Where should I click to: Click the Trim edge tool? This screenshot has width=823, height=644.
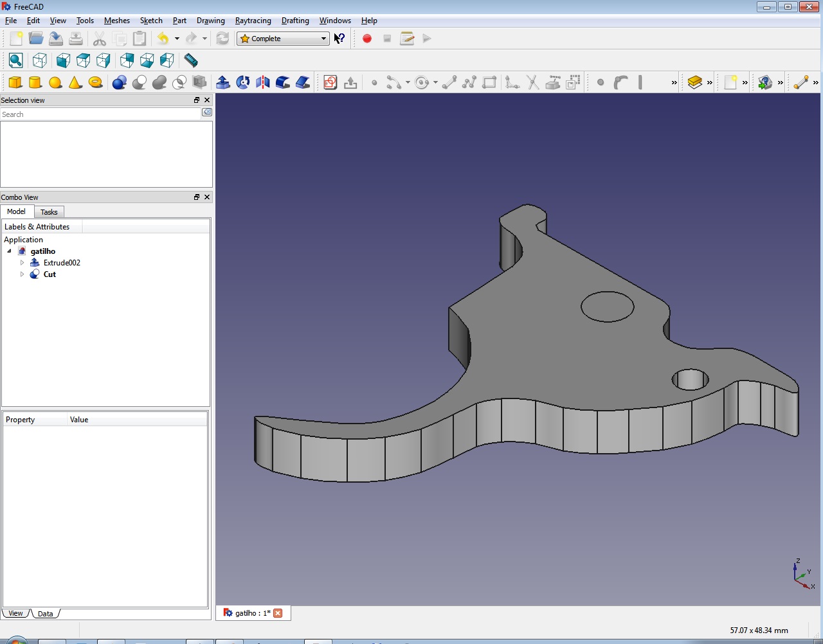(x=532, y=82)
